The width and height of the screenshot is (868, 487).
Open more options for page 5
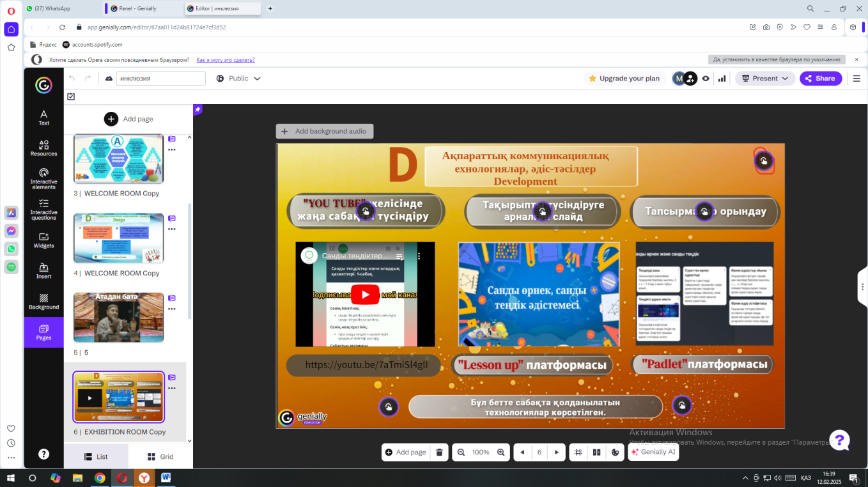click(172, 309)
